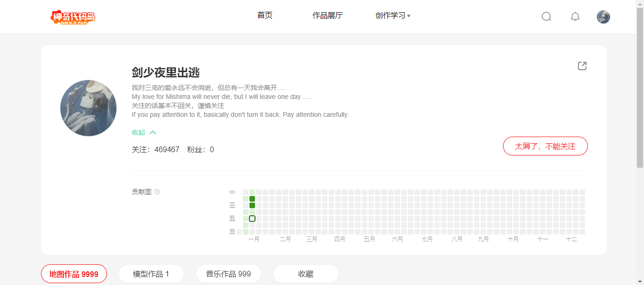Click the text 'My love for Mishima will never die'
Image resolution: width=644 pixels, height=285 pixels.
(x=181, y=97)
